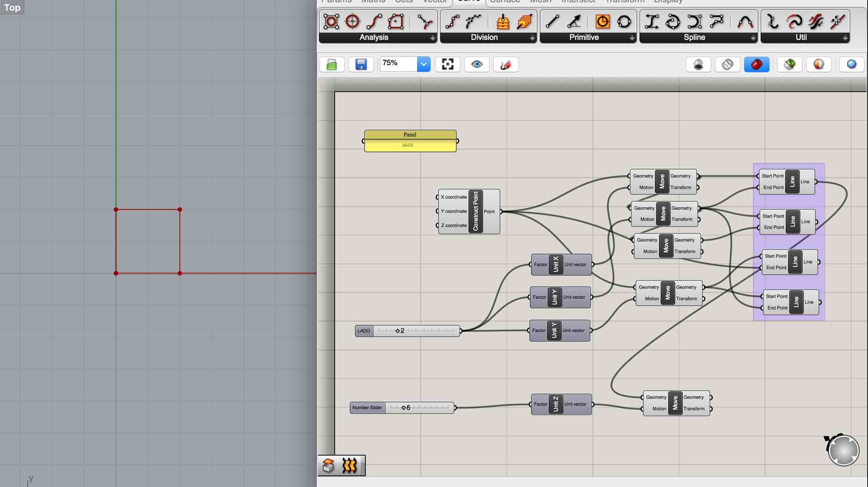
Task: Choose the dotted curve division icon
Action: pos(473,21)
